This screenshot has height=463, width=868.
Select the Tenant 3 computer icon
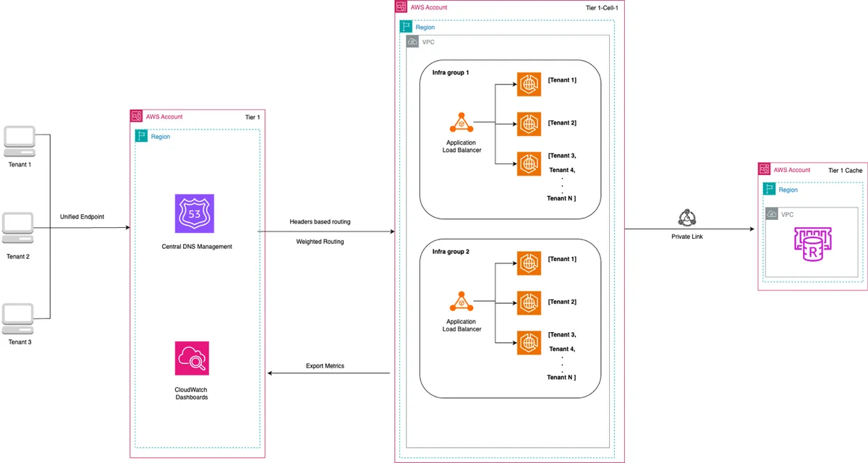click(20, 319)
